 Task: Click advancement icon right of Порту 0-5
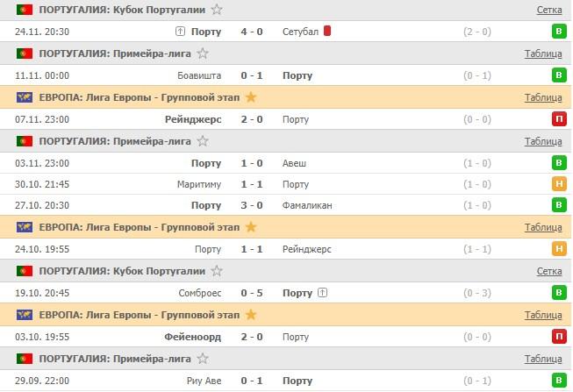coord(323,293)
